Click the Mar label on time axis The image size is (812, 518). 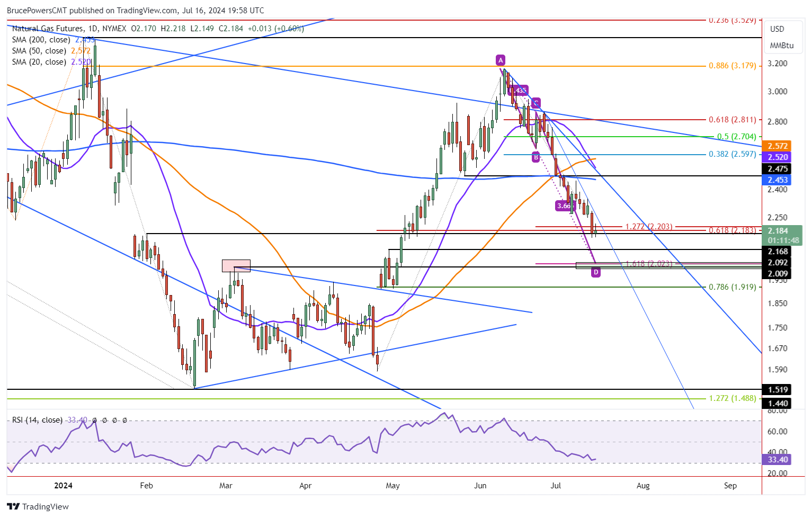click(x=226, y=486)
